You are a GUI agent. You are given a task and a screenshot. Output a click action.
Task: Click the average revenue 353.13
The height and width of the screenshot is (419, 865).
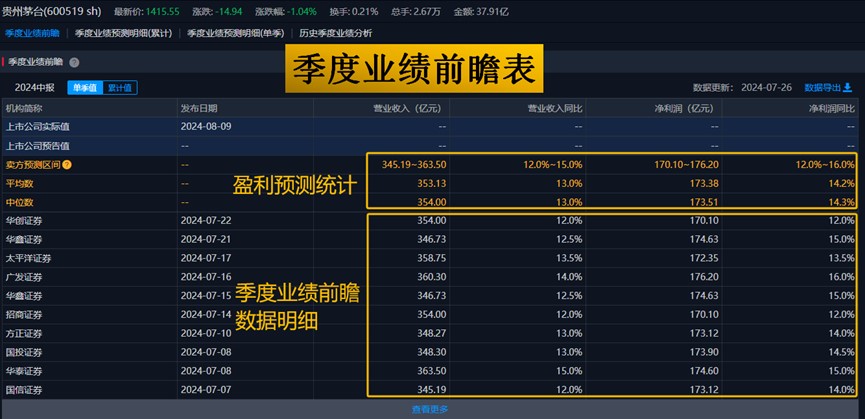pyautogui.click(x=431, y=184)
